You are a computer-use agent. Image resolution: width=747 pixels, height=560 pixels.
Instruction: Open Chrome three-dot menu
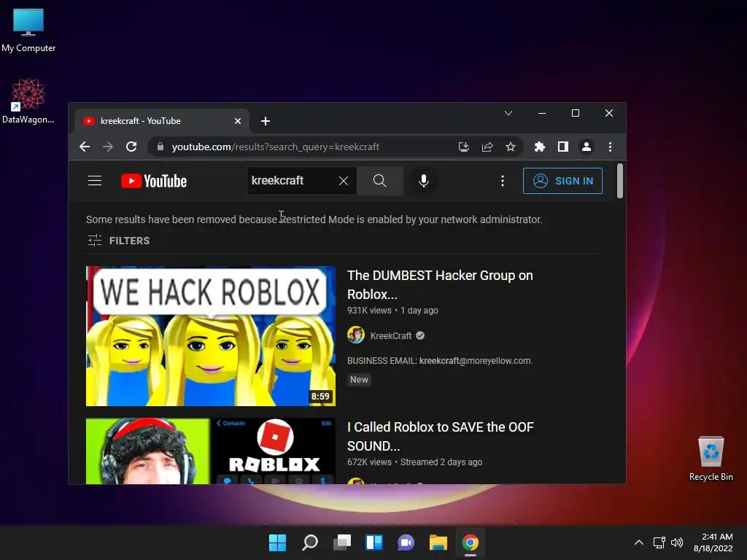tap(610, 147)
